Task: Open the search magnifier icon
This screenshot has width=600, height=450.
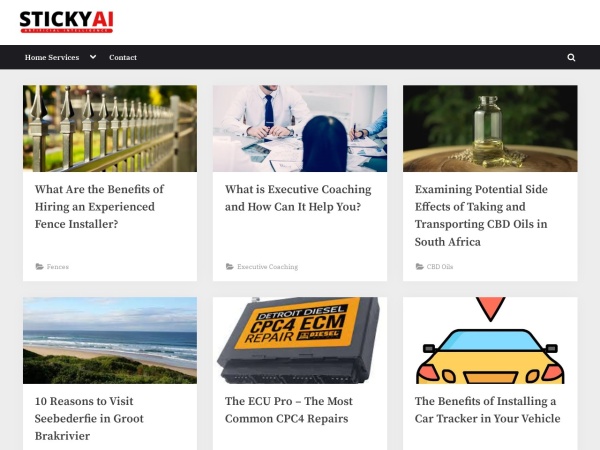Action: pos(571,57)
